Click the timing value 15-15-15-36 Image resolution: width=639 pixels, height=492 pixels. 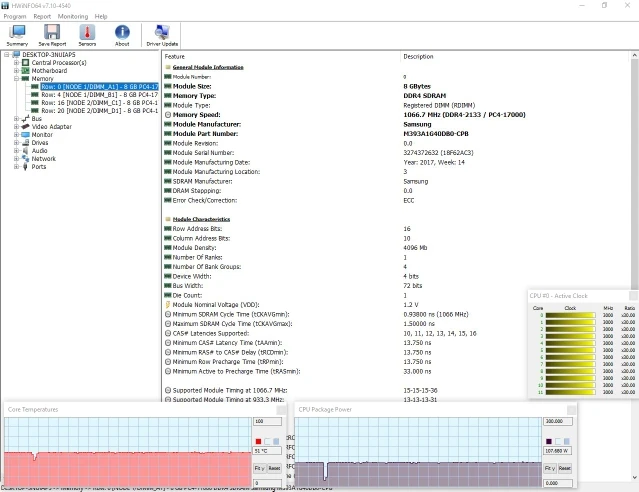[420, 391]
